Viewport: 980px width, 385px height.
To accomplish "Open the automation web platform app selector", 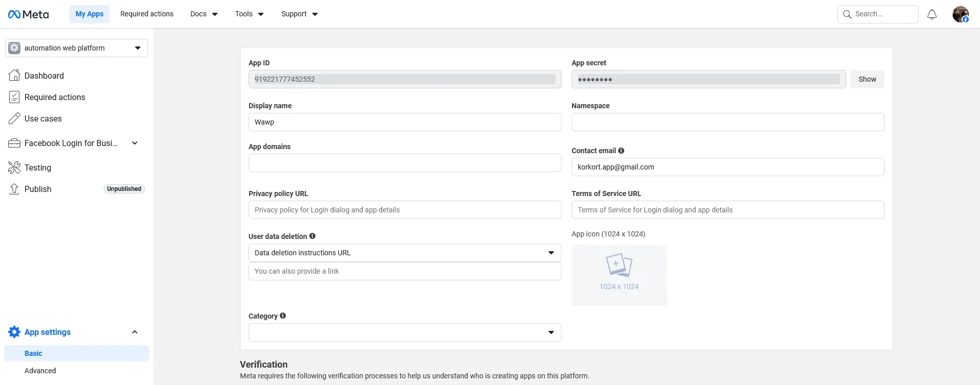I will click(77, 48).
